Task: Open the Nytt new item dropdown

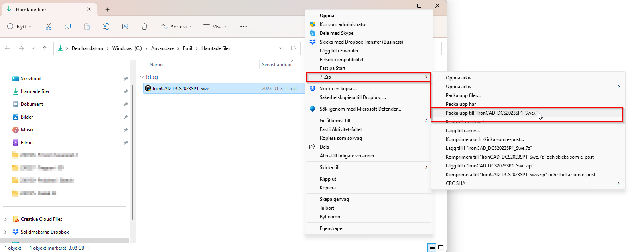Action: tap(19, 27)
